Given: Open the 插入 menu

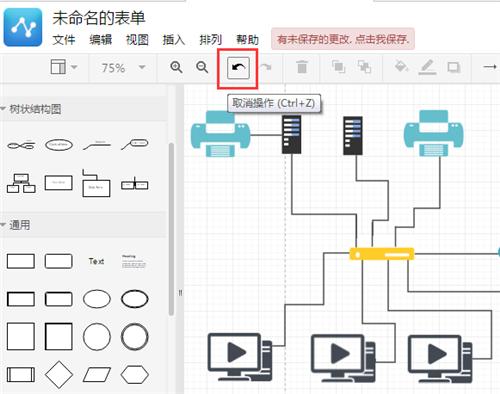Looking at the screenshot, I should coord(174,40).
